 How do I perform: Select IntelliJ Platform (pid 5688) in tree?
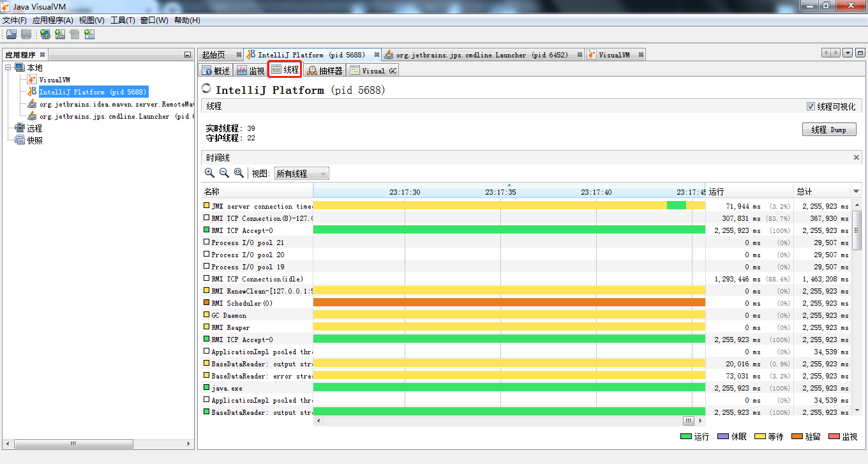pyautogui.click(x=93, y=92)
